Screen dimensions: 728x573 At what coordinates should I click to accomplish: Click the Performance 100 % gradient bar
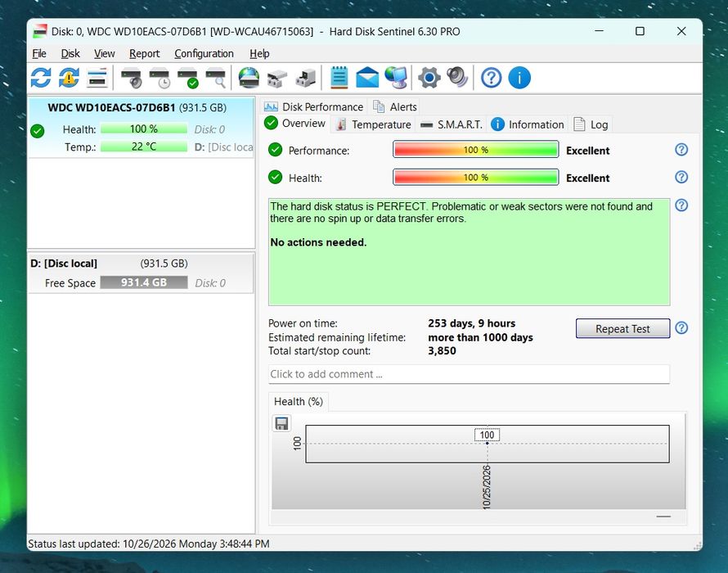[x=475, y=150]
